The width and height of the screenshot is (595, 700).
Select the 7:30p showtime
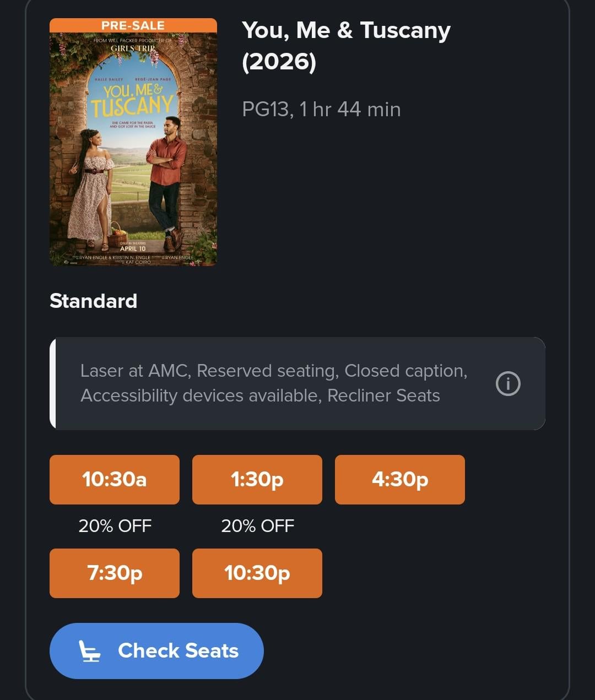[115, 573]
